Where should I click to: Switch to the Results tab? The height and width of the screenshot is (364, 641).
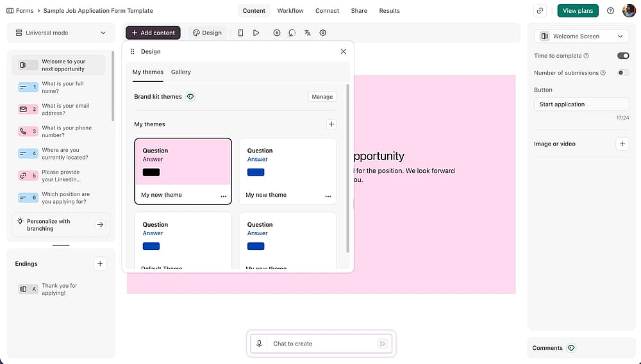click(x=389, y=11)
